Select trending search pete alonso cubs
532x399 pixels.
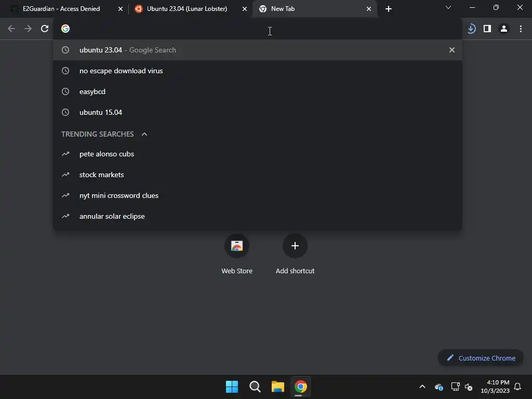coord(258,154)
